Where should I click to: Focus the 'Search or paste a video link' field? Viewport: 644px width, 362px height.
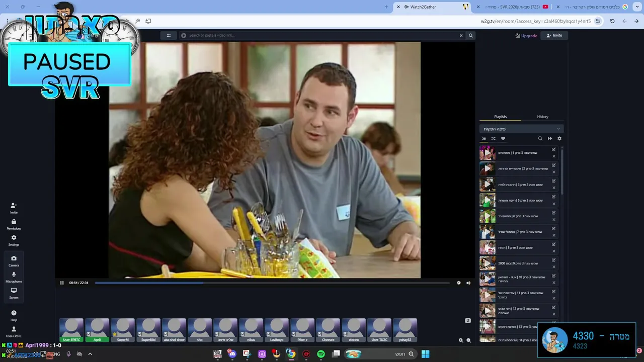pos(322,35)
